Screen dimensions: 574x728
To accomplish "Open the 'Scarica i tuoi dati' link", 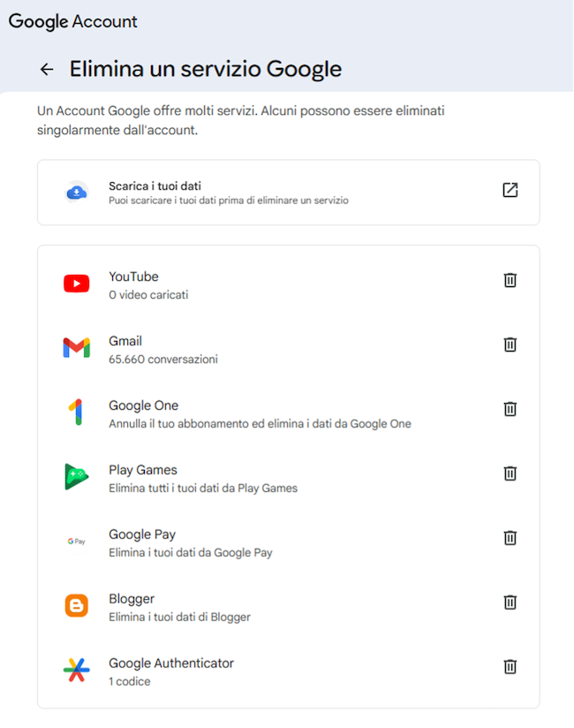I will coord(155,186).
